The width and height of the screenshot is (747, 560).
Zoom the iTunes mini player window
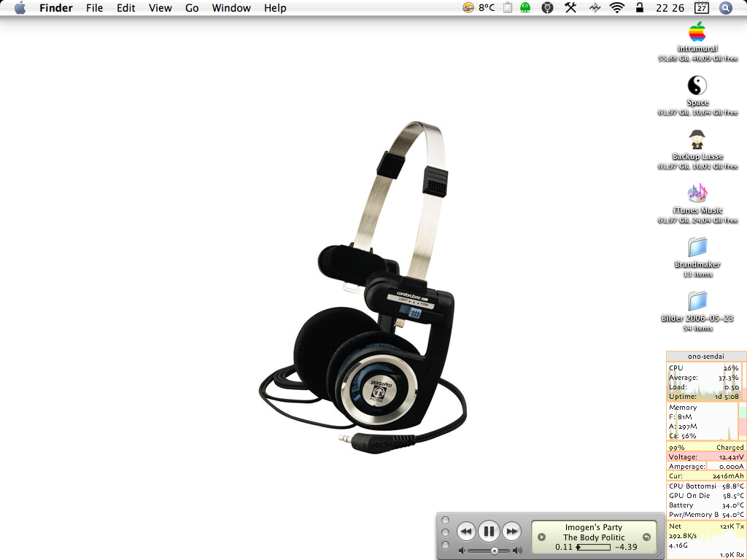(x=446, y=545)
